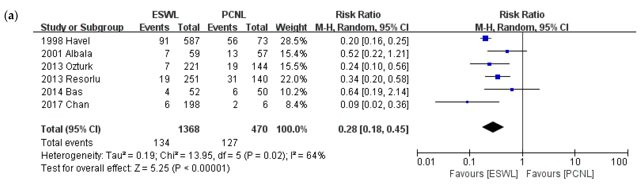Click the blue point marker for Bas
644x188 pixels.
coord(512,89)
